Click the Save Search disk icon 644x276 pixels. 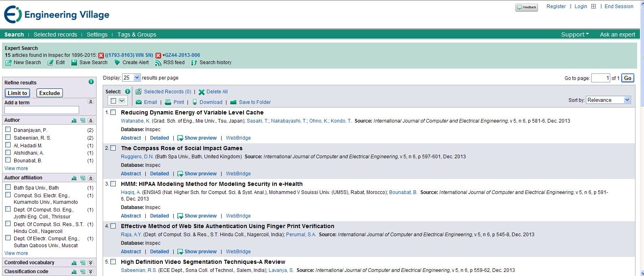[x=74, y=63]
